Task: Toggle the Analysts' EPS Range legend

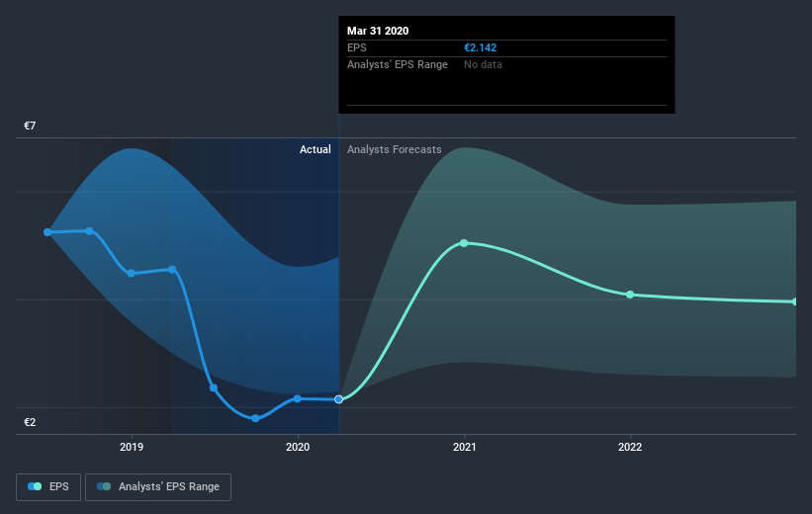Action: [158, 486]
